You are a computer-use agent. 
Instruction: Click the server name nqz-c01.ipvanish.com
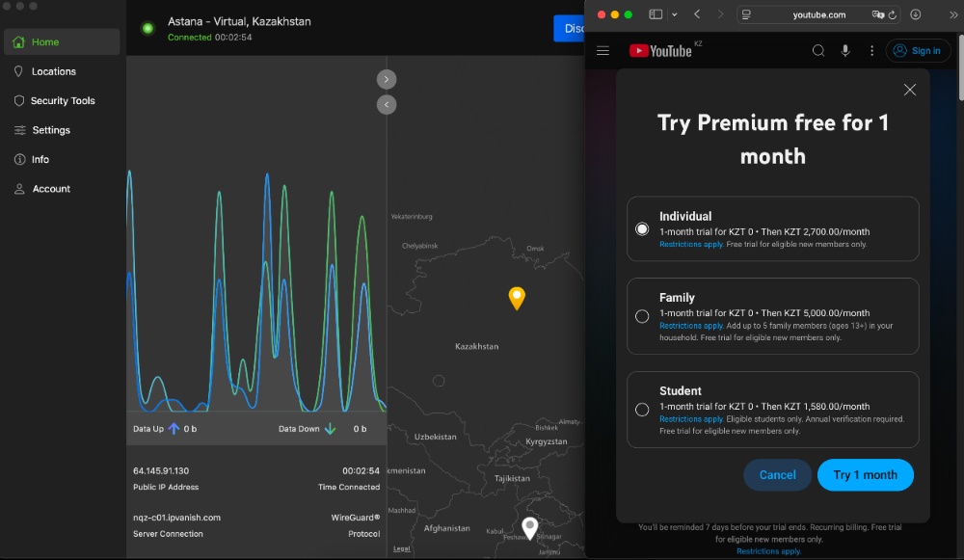(177, 518)
